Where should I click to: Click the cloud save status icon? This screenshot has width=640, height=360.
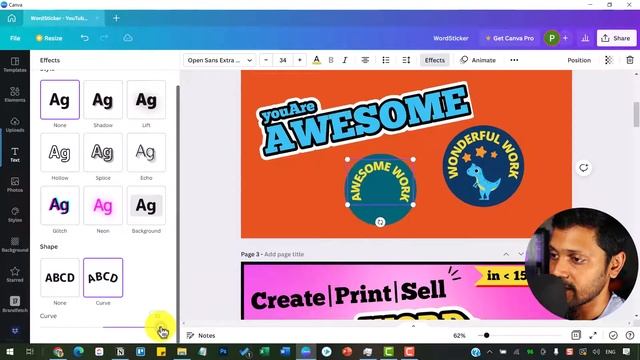click(128, 38)
